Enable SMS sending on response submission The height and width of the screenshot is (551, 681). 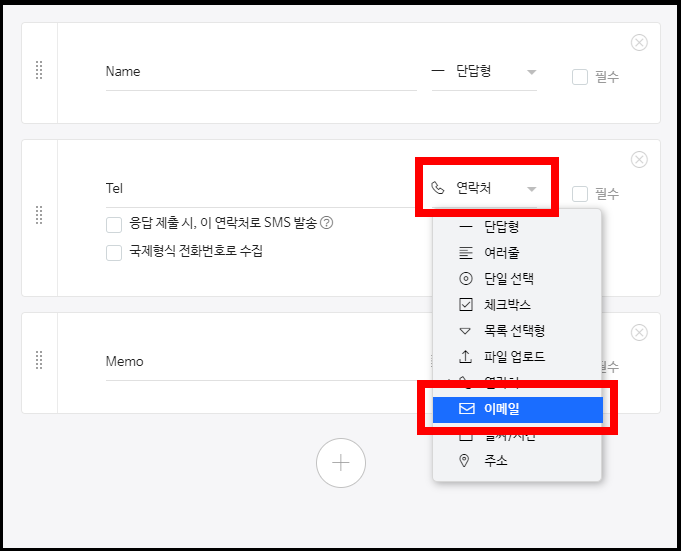[114, 225]
